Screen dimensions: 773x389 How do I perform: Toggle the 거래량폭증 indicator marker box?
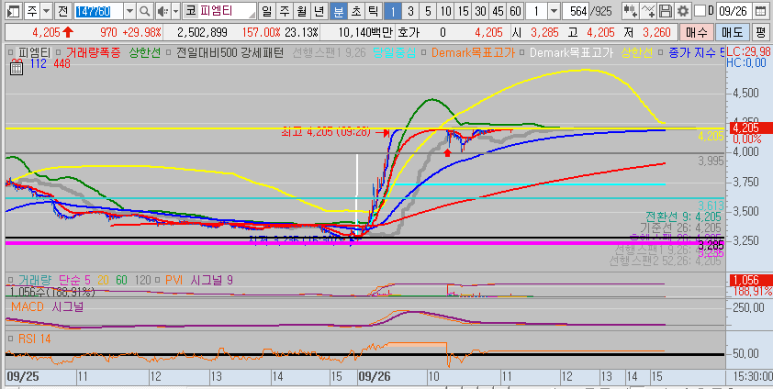pos(60,52)
